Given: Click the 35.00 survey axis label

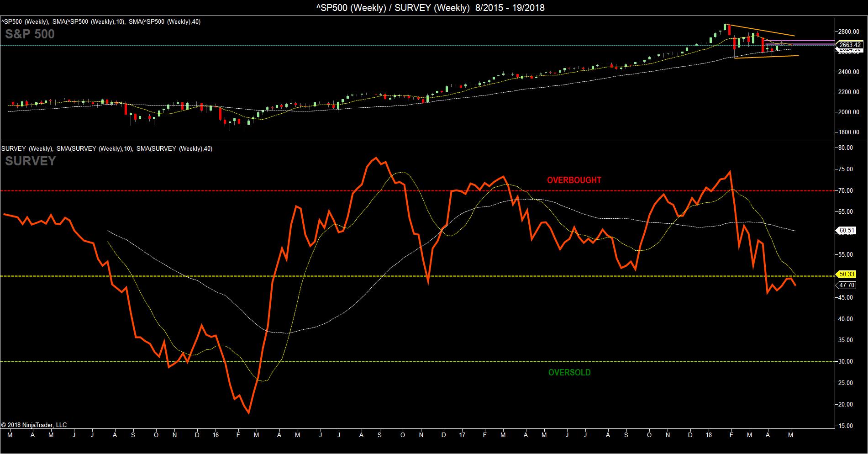Looking at the screenshot, I should (x=846, y=340).
